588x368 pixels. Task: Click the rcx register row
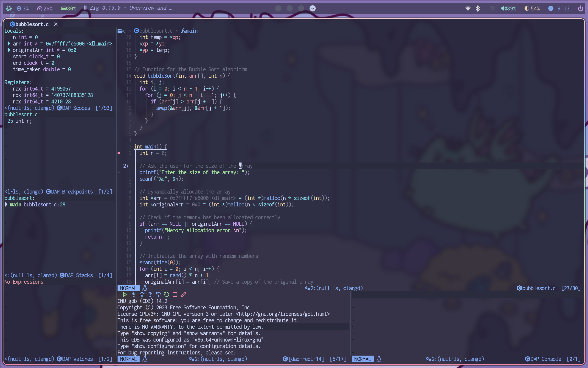coord(42,102)
